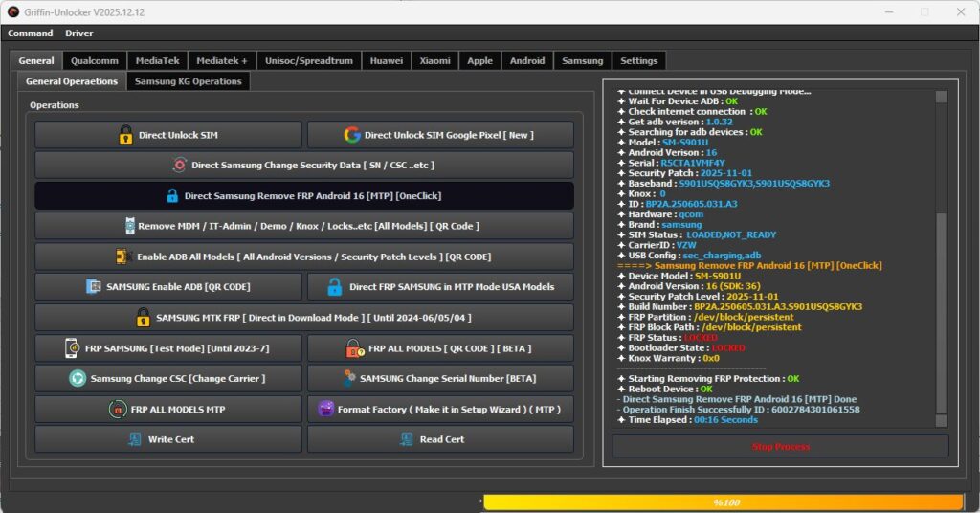Close the Griffin-Unlocker window
This screenshot has width=980, height=513.
961,11
